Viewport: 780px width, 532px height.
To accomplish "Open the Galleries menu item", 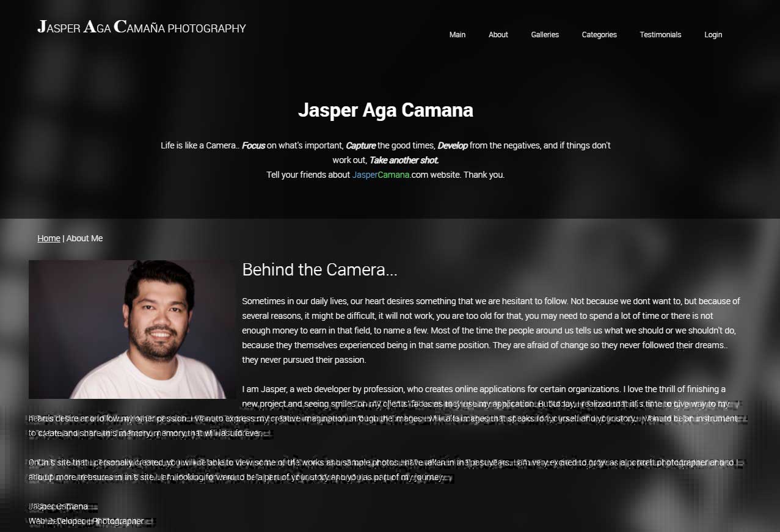I will (544, 35).
